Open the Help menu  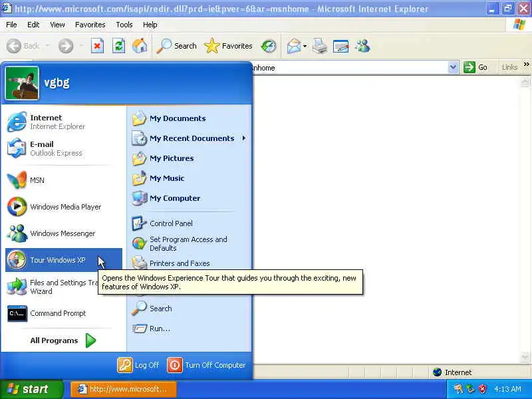click(150, 25)
